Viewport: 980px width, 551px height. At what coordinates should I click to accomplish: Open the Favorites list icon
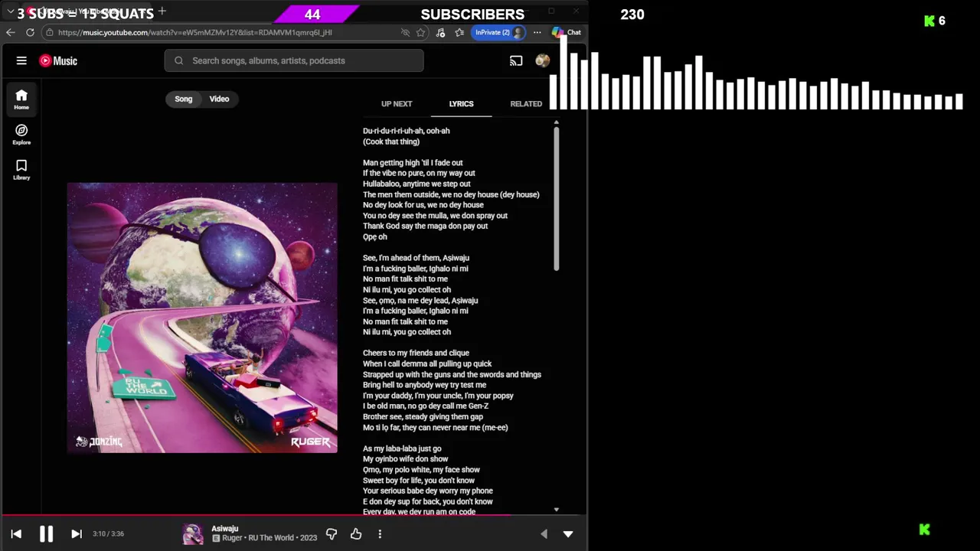[459, 32]
